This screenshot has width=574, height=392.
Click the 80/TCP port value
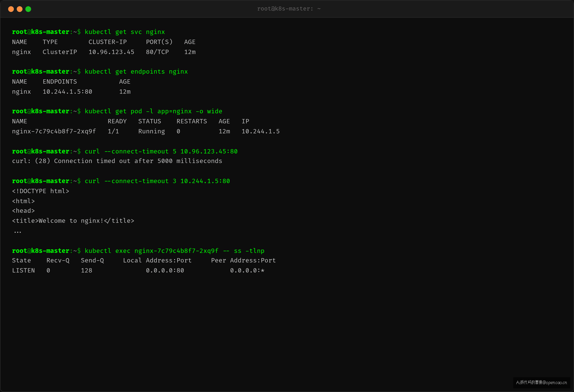(x=157, y=52)
